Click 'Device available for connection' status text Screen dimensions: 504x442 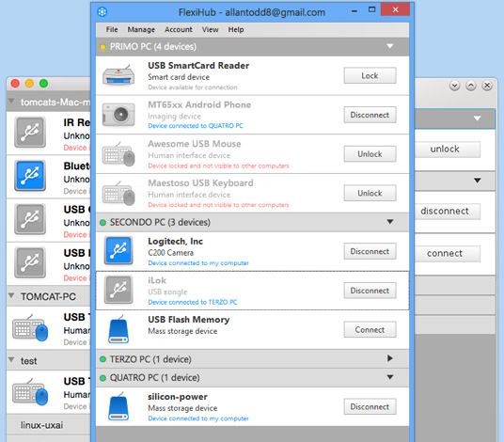pyautogui.click(x=193, y=87)
